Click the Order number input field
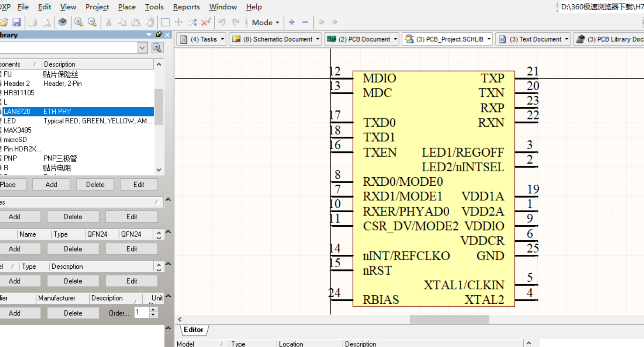 click(141, 312)
